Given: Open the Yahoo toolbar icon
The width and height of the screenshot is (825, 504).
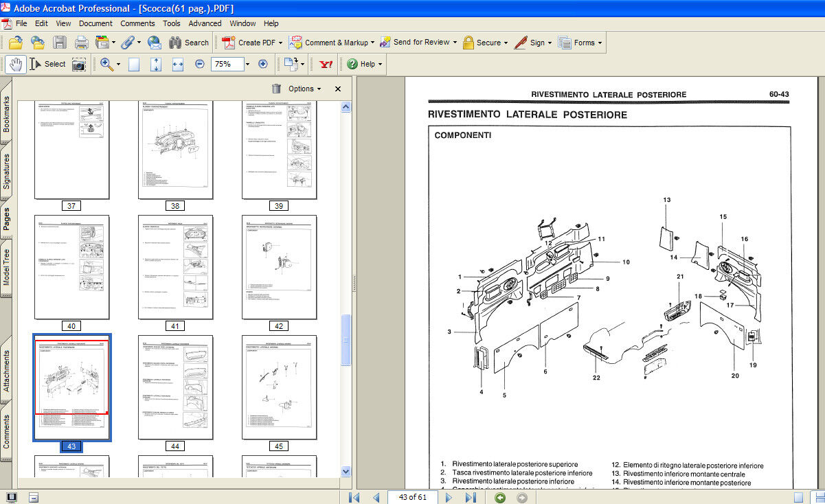Looking at the screenshot, I should pyautogui.click(x=326, y=64).
